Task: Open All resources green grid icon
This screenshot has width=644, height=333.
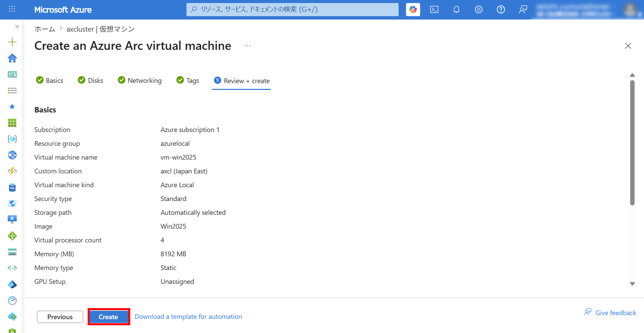Action: pos(12,123)
